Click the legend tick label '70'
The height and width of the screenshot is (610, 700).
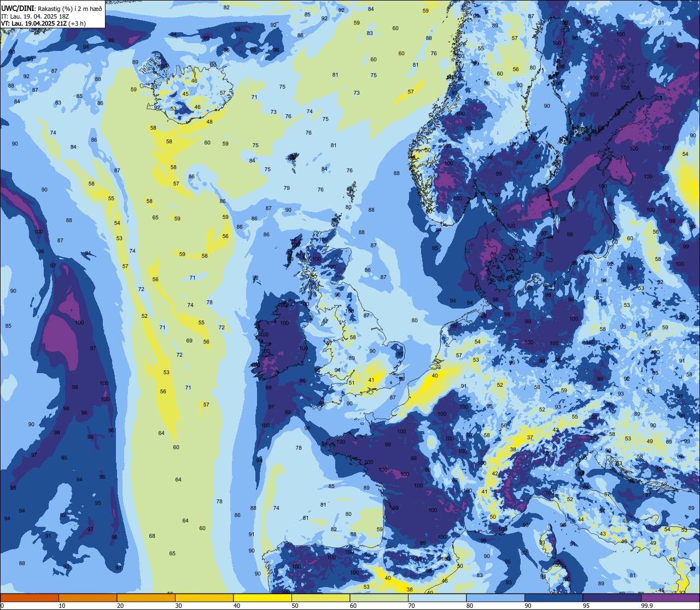click(x=411, y=606)
